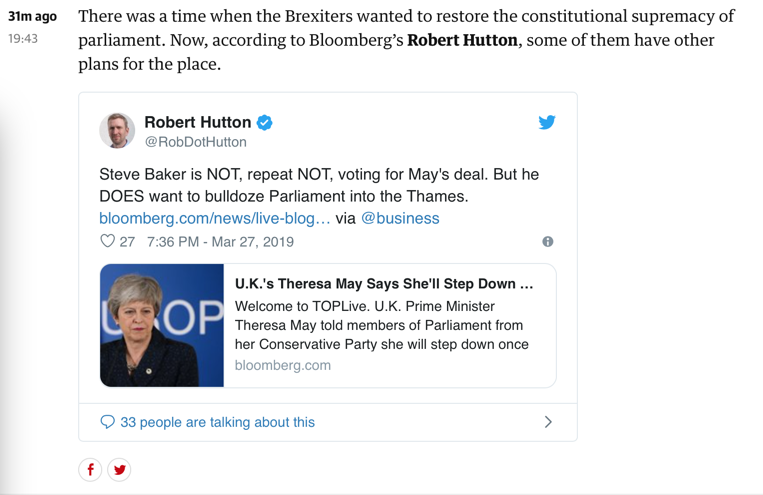Click the @business mention link

click(400, 218)
